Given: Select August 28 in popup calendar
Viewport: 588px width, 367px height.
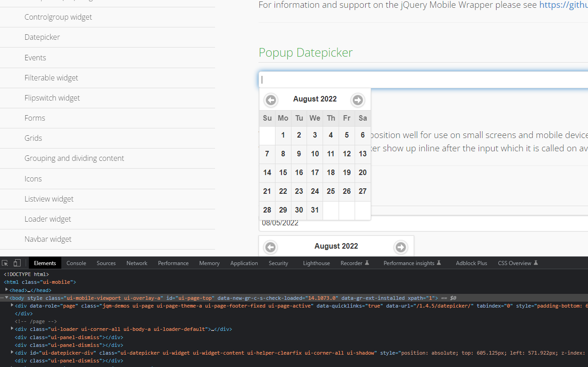Looking at the screenshot, I should click(x=267, y=210).
